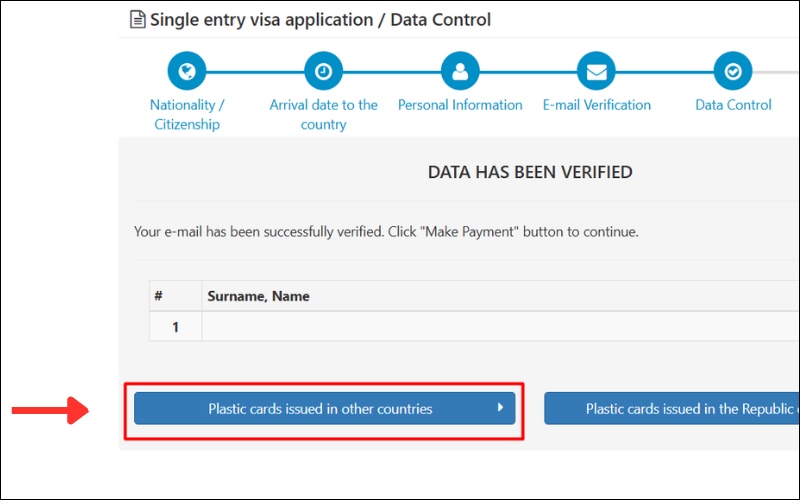The image size is (800, 500).
Task: Click the checkmark Data Control step icon
Action: point(733,71)
